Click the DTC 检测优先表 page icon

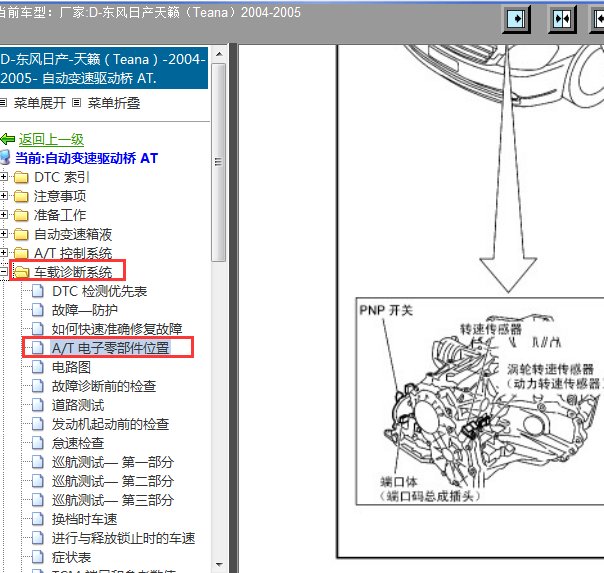[38, 291]
